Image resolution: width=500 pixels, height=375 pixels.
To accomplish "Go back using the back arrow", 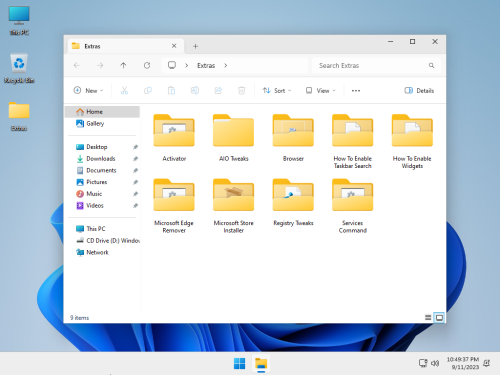I will [77, 65].
